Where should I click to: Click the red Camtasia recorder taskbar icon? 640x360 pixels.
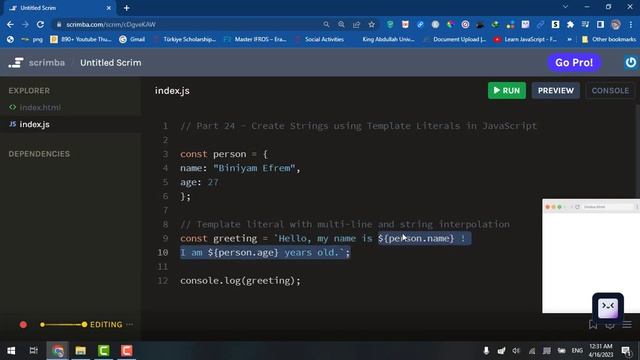(127, 351)
